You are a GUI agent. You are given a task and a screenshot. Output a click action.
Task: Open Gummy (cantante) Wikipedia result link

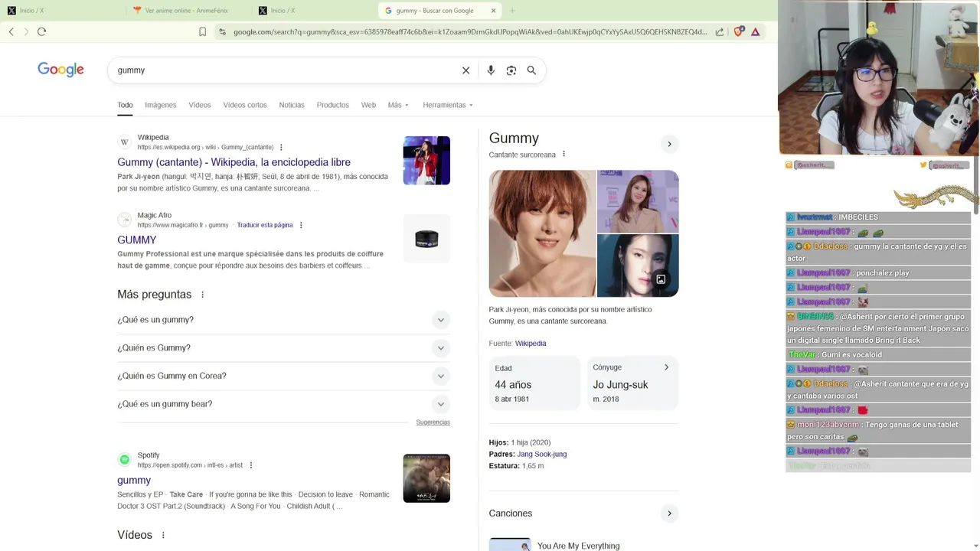[x=234, y=162]
